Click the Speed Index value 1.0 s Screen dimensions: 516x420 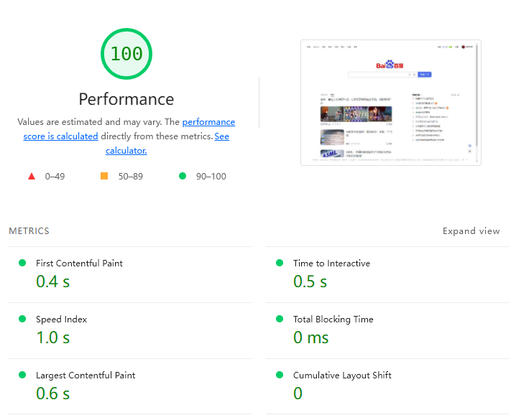click(52, 337)
